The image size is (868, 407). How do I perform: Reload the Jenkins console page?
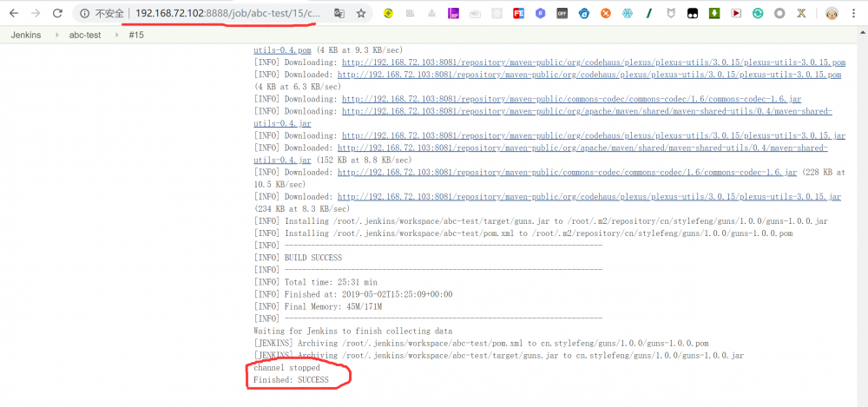(57, 13)
